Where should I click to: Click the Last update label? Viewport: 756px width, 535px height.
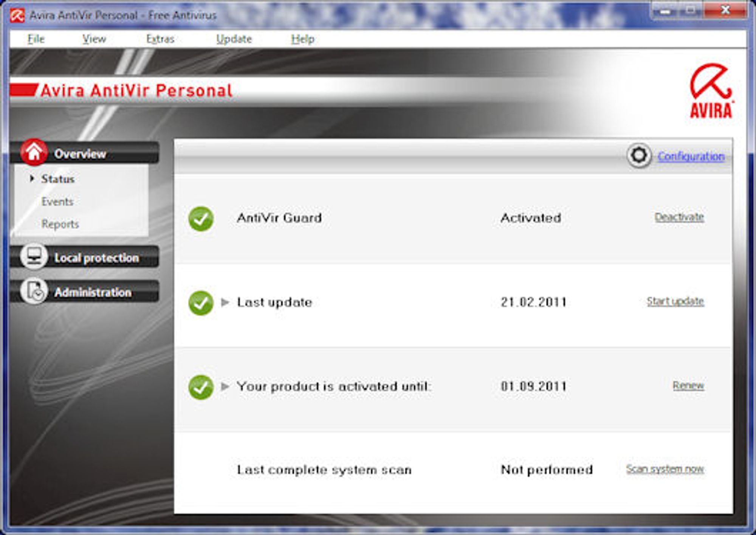(274, 302)
